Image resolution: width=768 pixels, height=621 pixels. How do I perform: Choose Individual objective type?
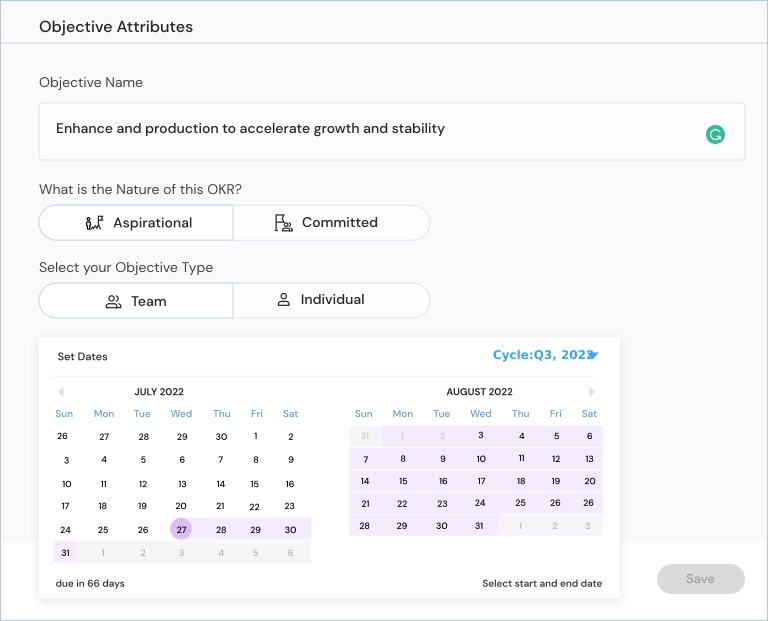332,301
